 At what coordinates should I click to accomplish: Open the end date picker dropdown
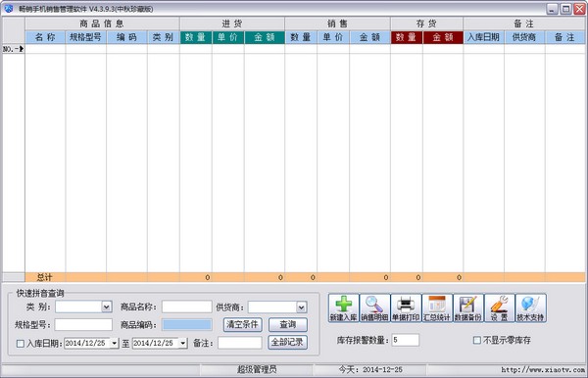coord(183,343)
